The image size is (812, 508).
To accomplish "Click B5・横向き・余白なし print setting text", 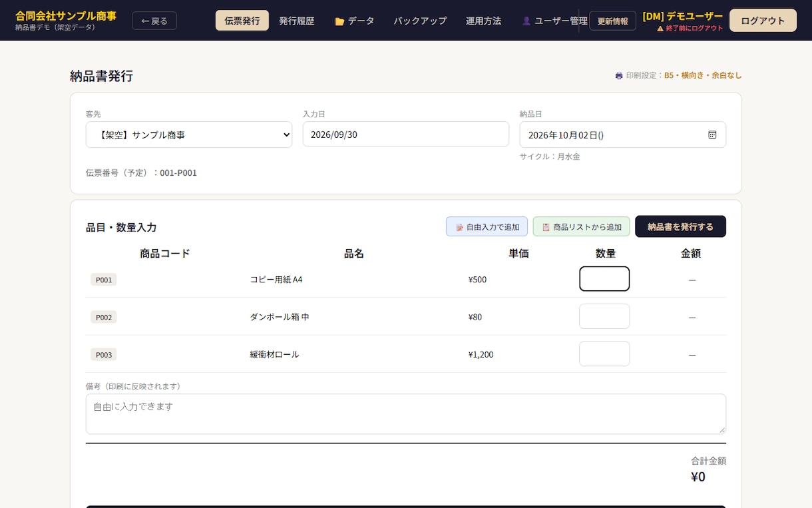I will [703, 75].
